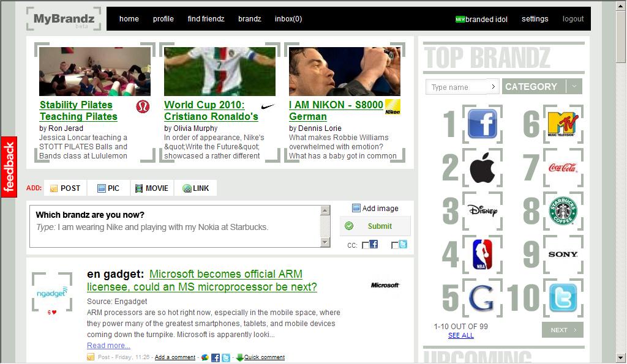Open the Google brand logo ranked 5
This screenshot has height=364, width=627.
481,298
